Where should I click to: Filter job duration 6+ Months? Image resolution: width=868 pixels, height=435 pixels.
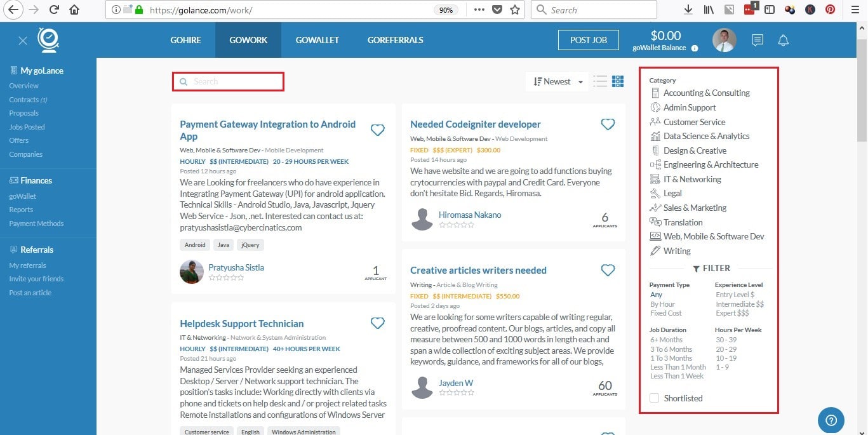point(666,340)
